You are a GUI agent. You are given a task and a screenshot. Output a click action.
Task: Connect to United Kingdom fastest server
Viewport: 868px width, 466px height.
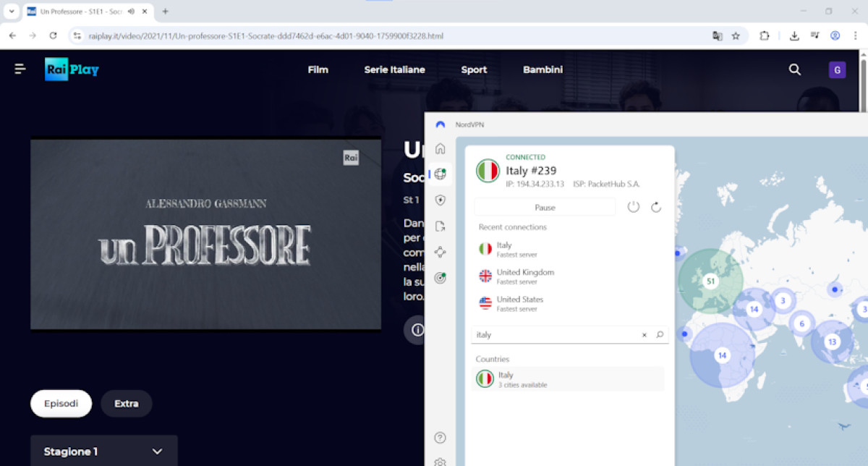pyautogui.click(x=570, y=276)
